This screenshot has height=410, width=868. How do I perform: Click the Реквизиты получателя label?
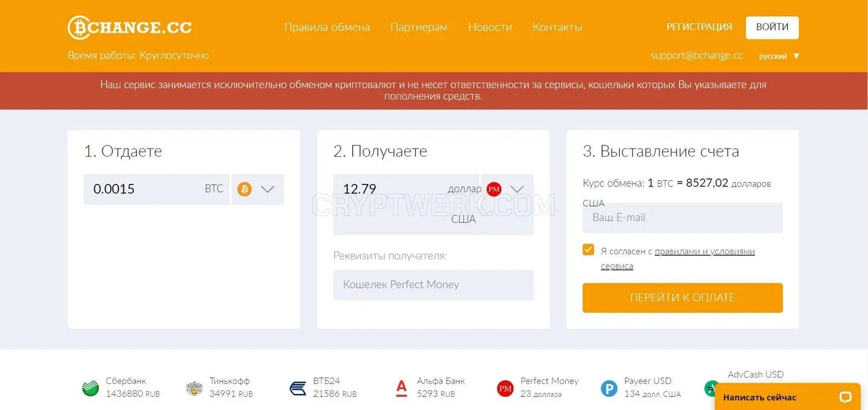point(390,256)
